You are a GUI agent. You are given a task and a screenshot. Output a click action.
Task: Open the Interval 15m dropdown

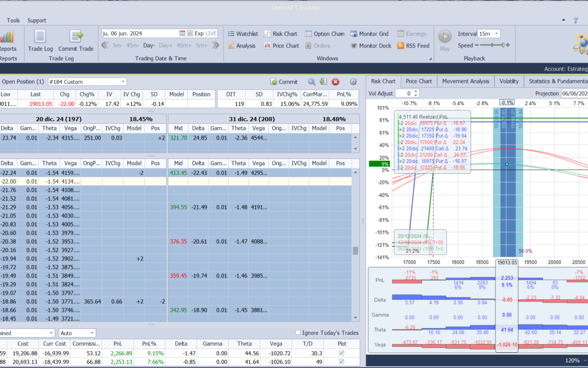point(497,34)
